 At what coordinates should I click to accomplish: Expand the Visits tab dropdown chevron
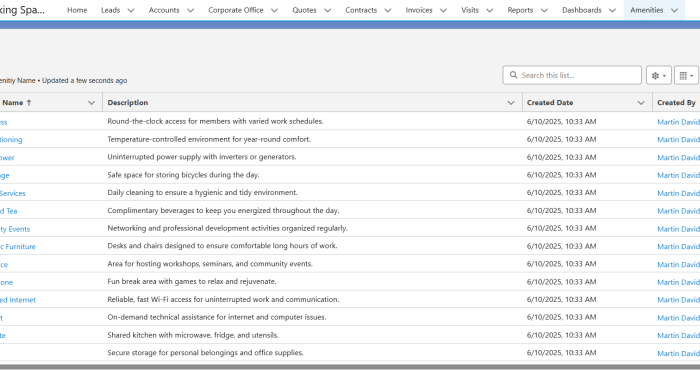coord(489,10)
